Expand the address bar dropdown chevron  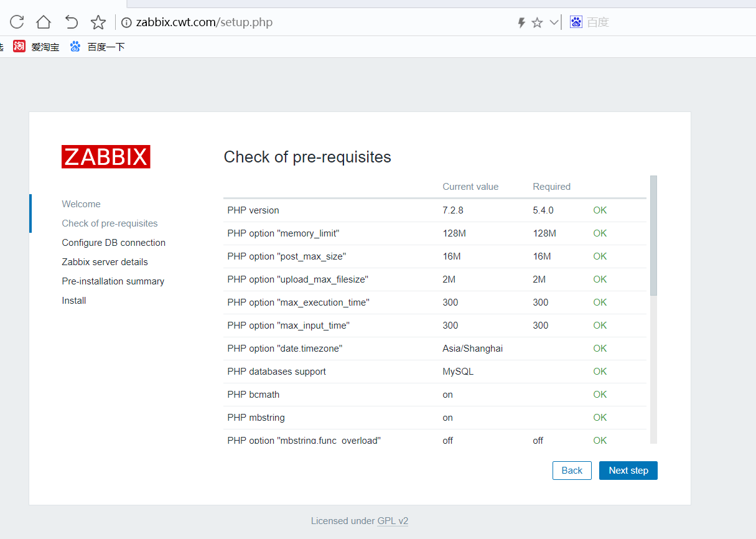tap(554, 23)
